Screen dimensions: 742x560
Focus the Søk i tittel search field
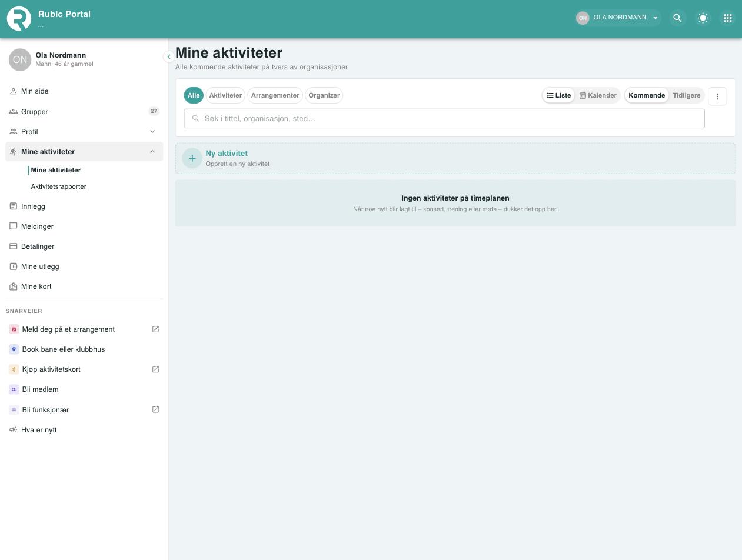444,118
